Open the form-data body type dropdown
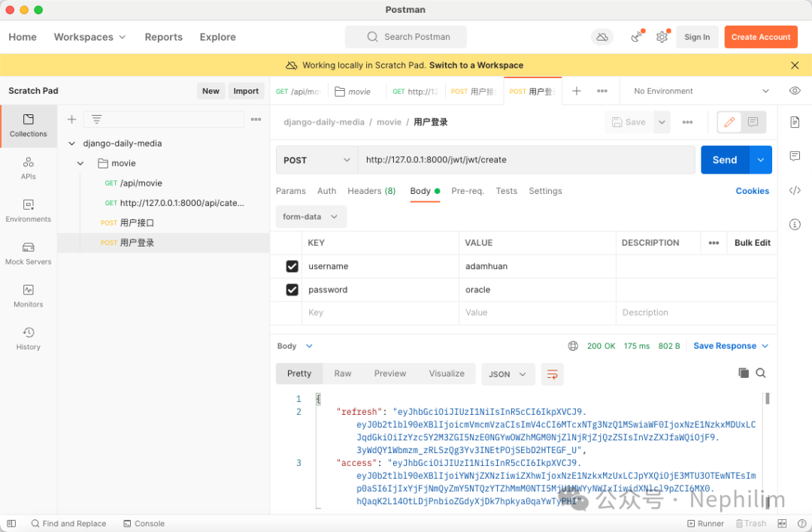Image resolution: width=812 pixels, height=532 pixels. [x=311, y=217]
